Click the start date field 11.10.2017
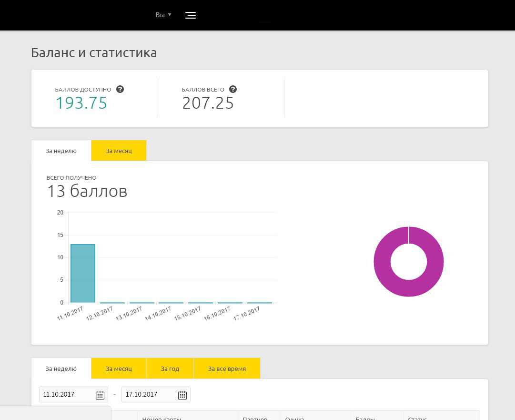This screenshot has width=515, height=420. 67,395
